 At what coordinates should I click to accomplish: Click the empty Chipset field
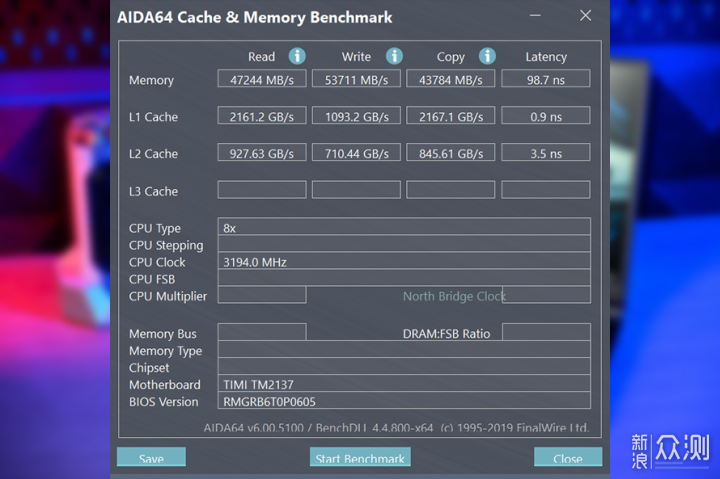coord(404,366)
